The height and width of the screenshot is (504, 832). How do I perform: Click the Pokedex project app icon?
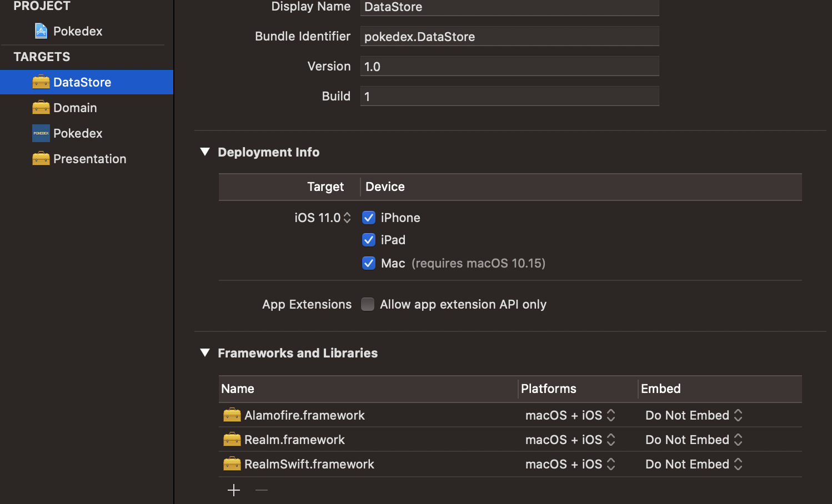click(41, 31)
